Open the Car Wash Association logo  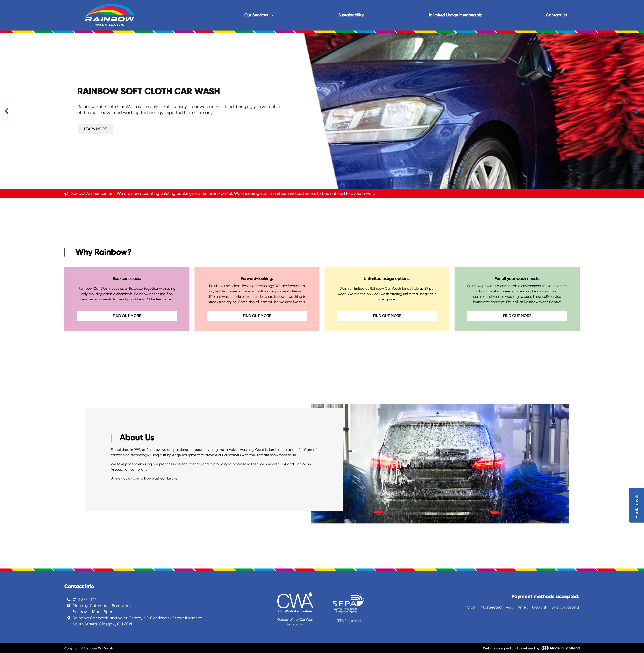[295, 602]
